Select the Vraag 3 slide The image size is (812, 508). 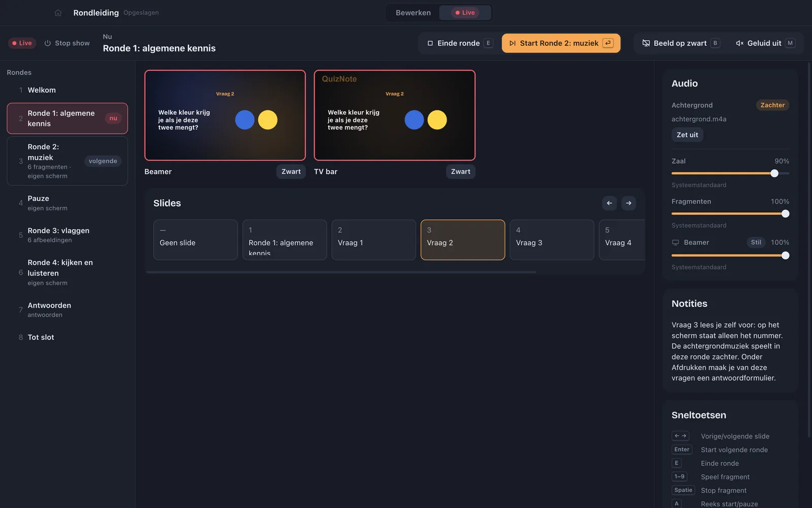(x=552, y=240)
